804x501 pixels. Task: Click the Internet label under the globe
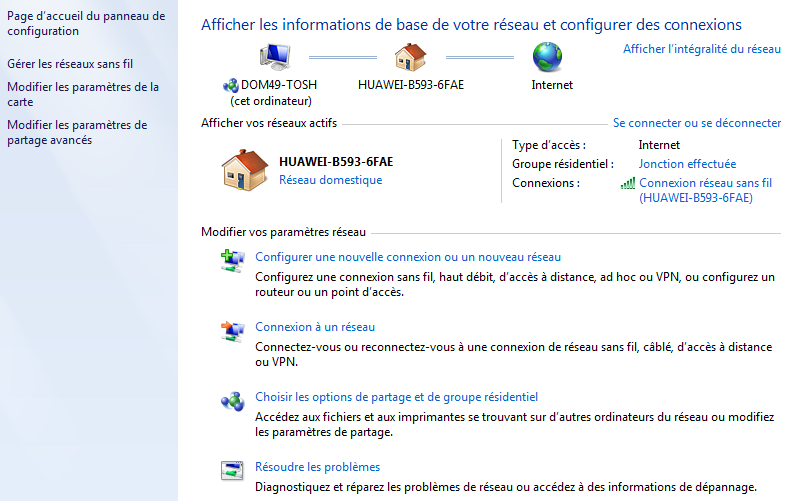pyautogui.click(x=552, y=85)
